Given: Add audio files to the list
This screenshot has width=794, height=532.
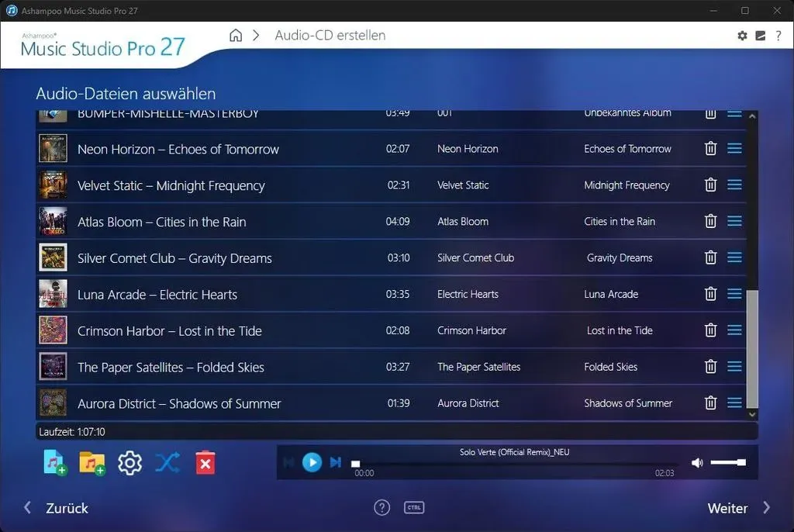Looking at the screenshot, I should tap(55, 462).
